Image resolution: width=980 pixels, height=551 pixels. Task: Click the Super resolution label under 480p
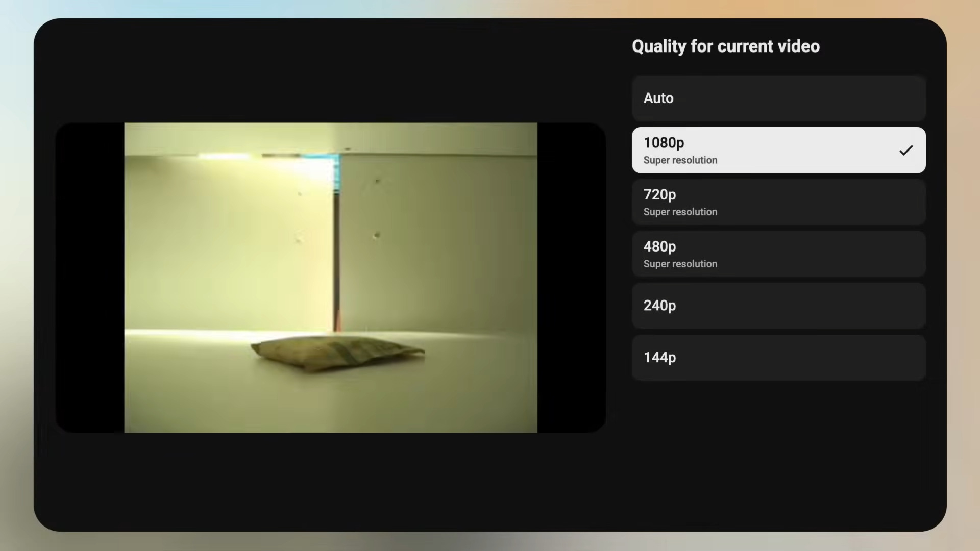click(x=680, y=264)
